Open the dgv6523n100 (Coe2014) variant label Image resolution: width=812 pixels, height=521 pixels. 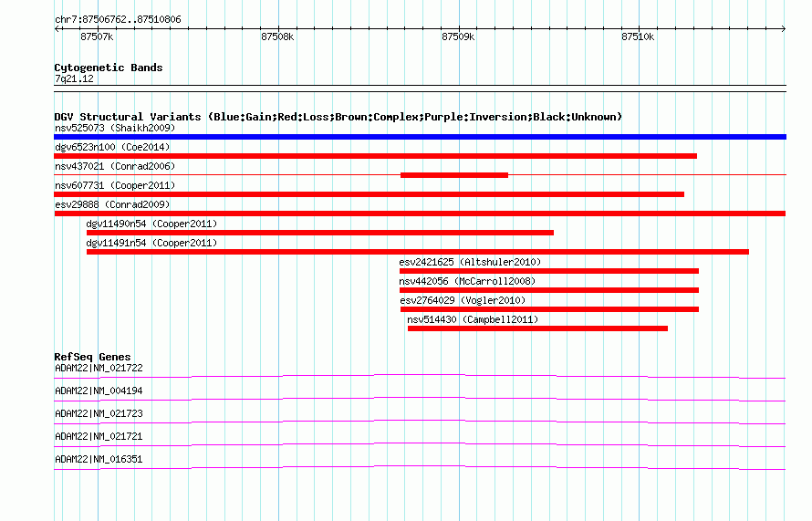click(112, 147)
